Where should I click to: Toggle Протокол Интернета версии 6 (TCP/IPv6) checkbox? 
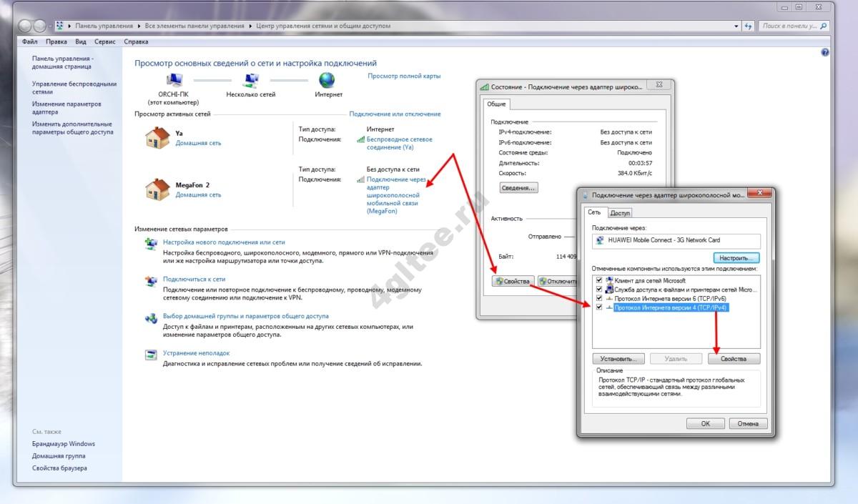[x=599, y=298]
